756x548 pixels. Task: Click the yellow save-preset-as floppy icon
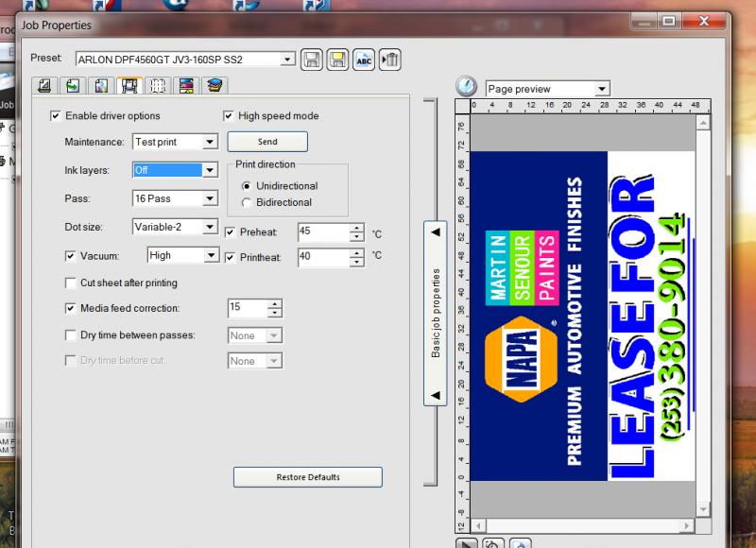coord(337,60)
